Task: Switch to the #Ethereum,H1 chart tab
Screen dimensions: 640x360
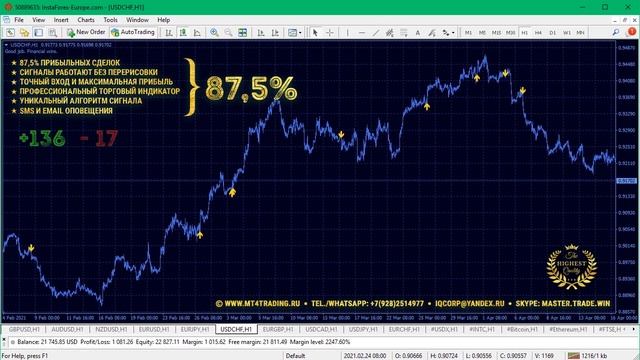Action: click(568, 329)
